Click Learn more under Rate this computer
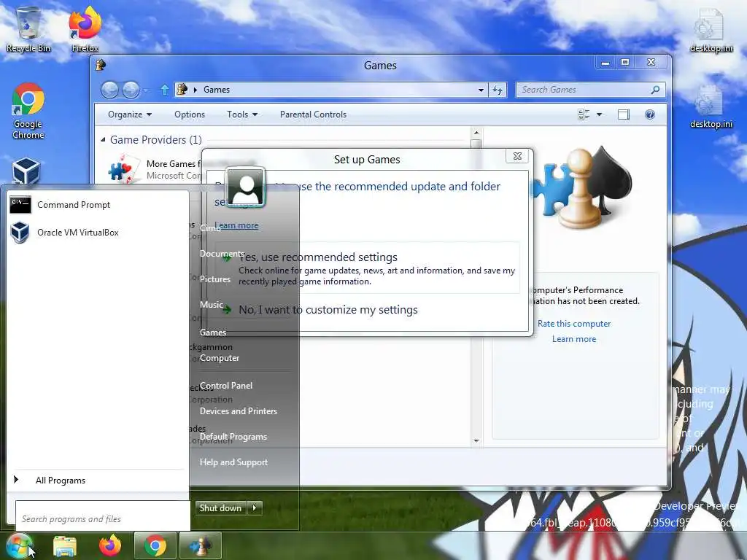Screen dimensions: 747x560 pyautogui.click(x=574, y=339)
